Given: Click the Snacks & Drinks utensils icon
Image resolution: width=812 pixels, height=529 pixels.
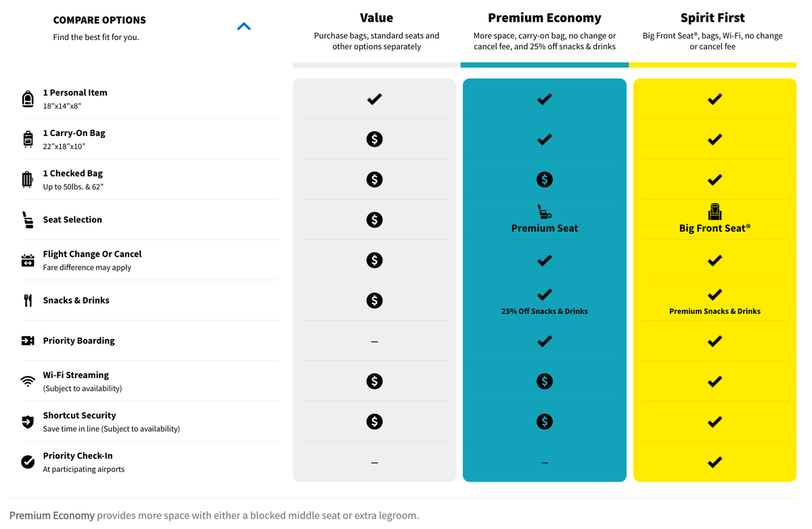Looking at the screenshot, I should [x=28, y=300].
